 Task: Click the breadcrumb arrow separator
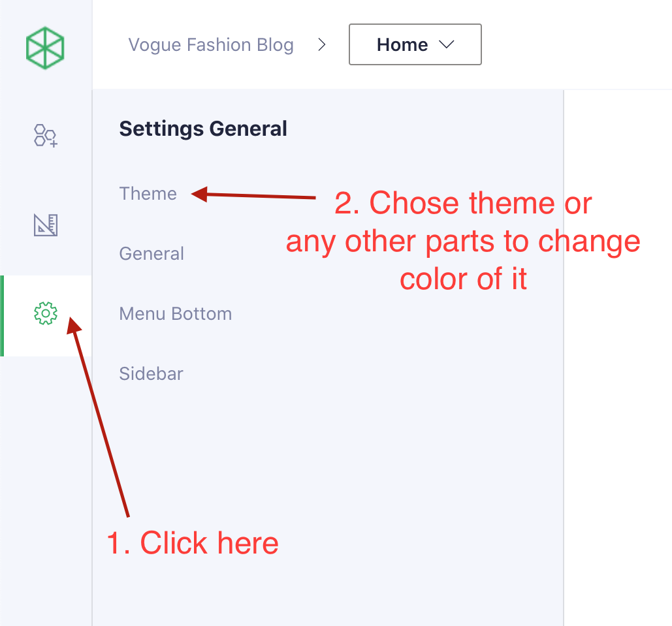coord(321,45)
